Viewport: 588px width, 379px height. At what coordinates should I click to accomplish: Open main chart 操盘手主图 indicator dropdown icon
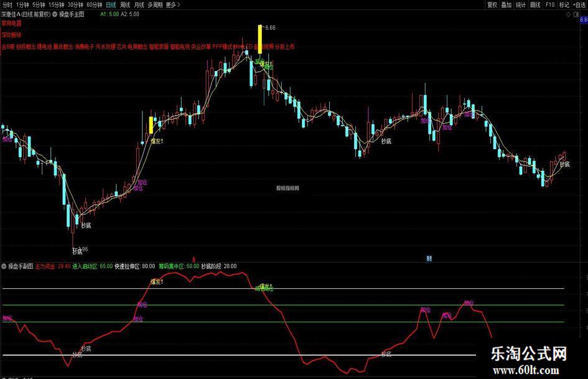[x=55, y=14]
